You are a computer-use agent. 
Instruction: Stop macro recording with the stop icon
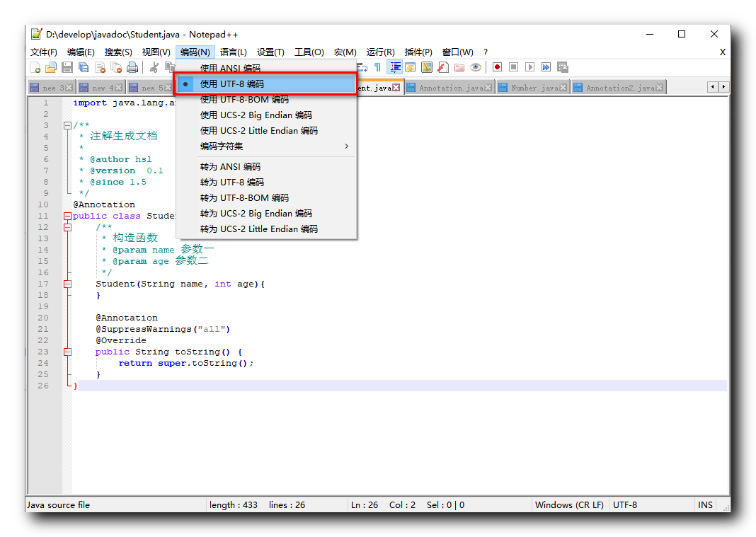point(513,67)
